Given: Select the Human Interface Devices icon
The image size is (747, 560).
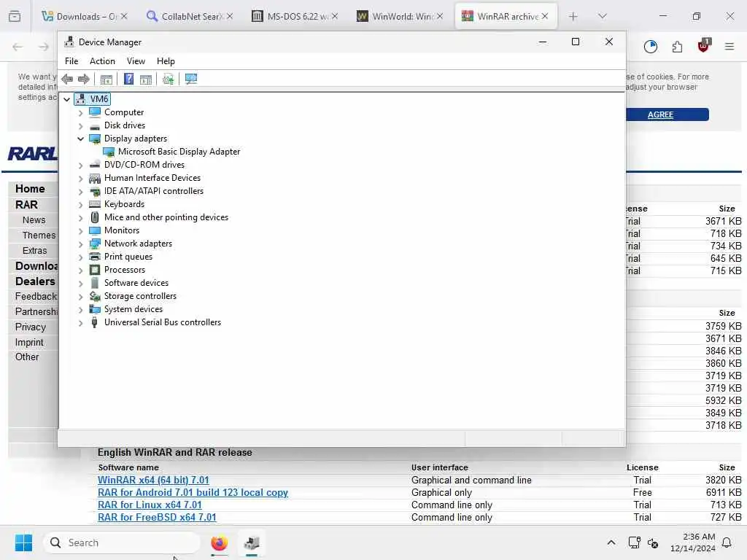Looking at the screenshot, I should [95, 178].
